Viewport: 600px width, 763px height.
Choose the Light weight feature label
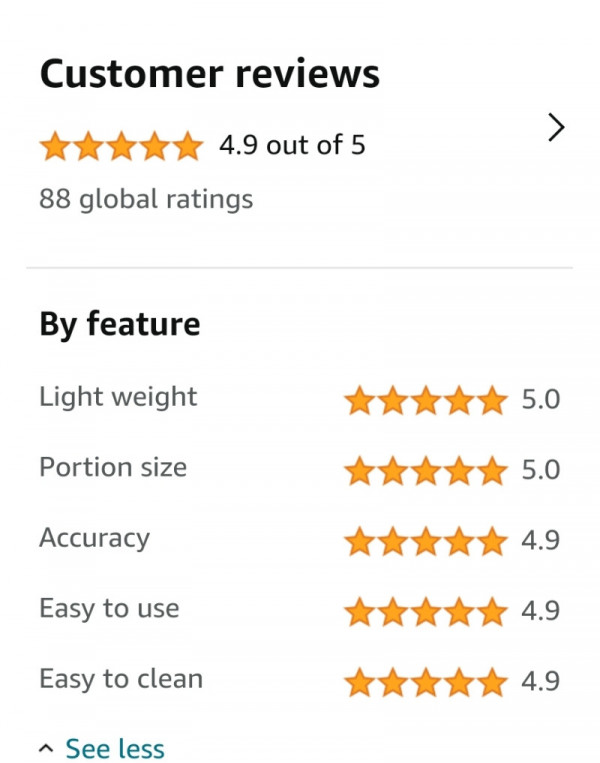118,397
